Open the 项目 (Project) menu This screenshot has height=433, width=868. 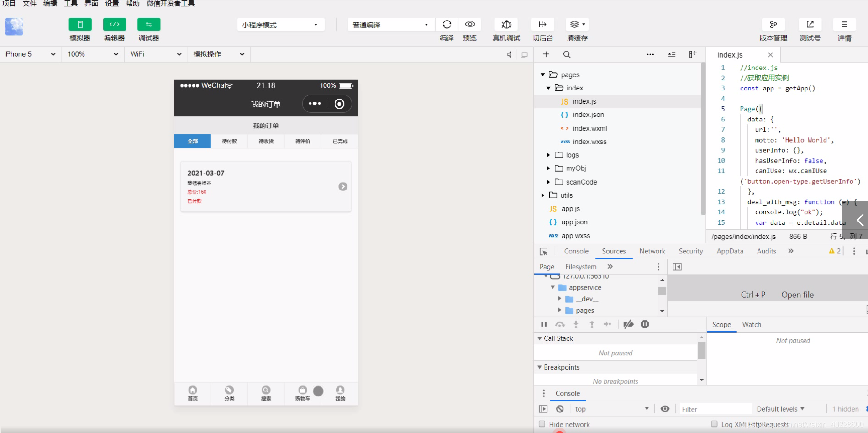(x=9, y=4)
